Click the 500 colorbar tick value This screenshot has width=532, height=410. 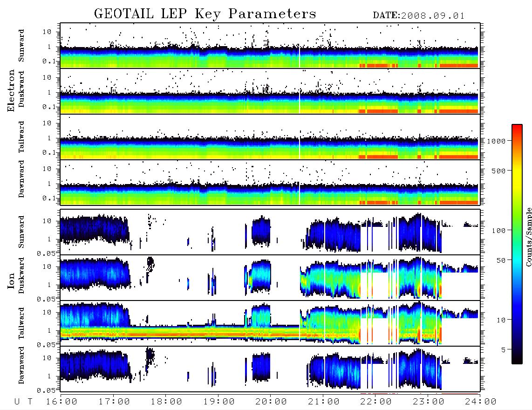tap(499, 171)
